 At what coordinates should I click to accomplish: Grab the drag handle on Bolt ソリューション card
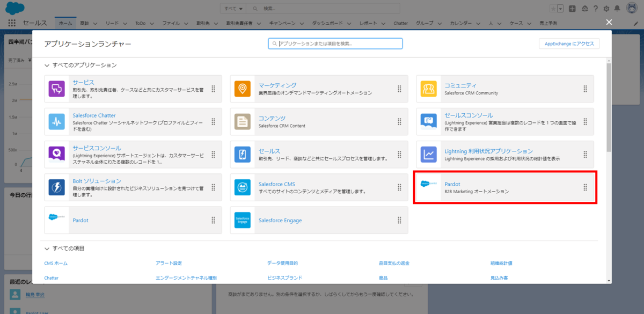point(213,187)
